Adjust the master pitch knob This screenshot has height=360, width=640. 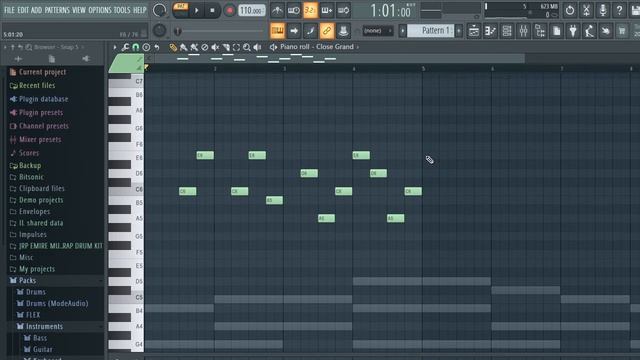point(159,31)
